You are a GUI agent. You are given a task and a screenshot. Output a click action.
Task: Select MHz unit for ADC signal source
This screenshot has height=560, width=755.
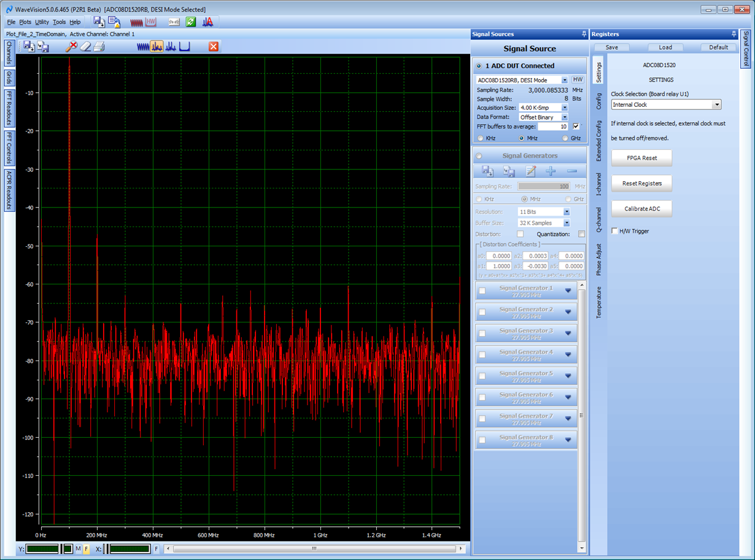click(x=522, y=138)
